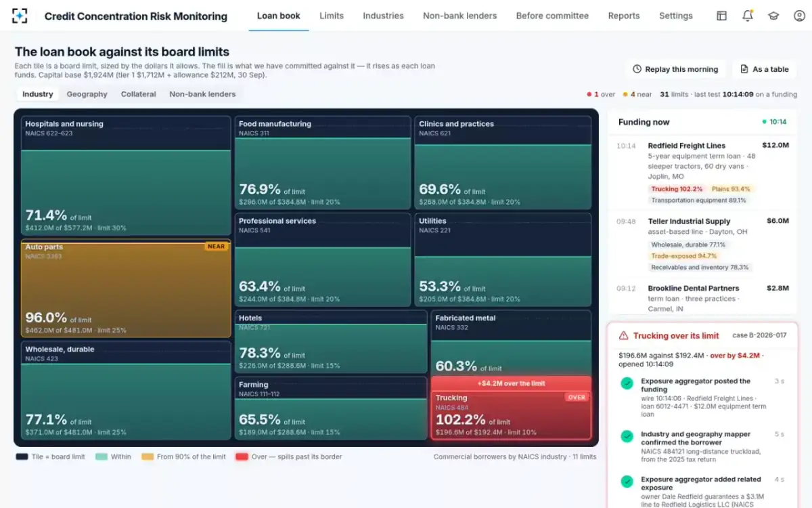Click the app logo beside the title
This screenshot has height=508, width=812.
coord(20,16)
